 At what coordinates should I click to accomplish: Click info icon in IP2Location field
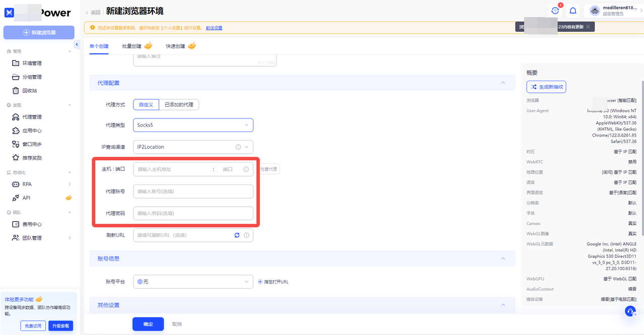238,147
